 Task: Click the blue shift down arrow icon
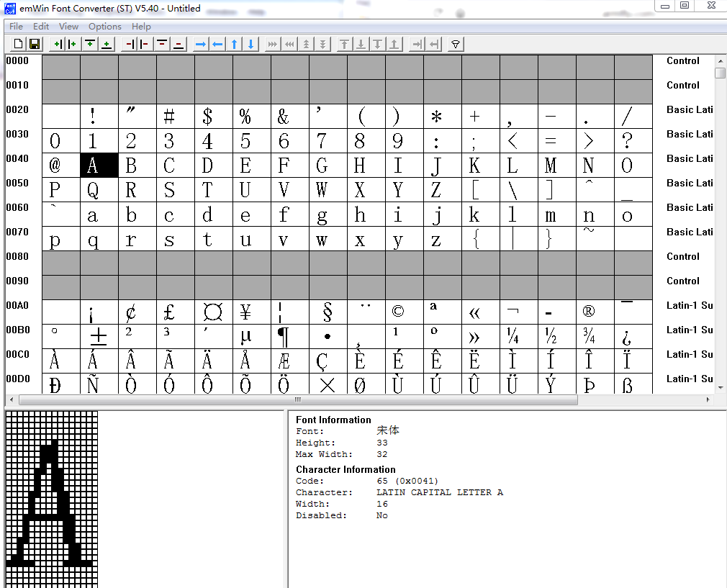250,44
